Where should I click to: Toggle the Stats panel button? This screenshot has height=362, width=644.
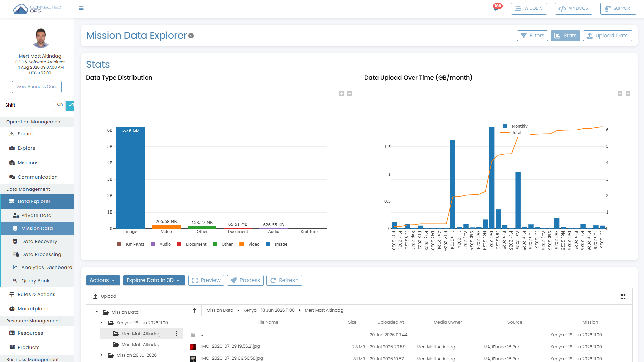click(x=565, y=36)
